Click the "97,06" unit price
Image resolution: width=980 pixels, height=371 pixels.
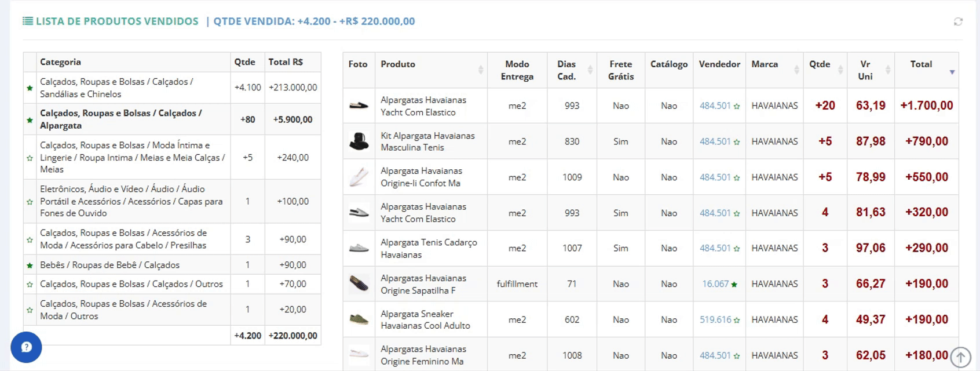(871, 248)
